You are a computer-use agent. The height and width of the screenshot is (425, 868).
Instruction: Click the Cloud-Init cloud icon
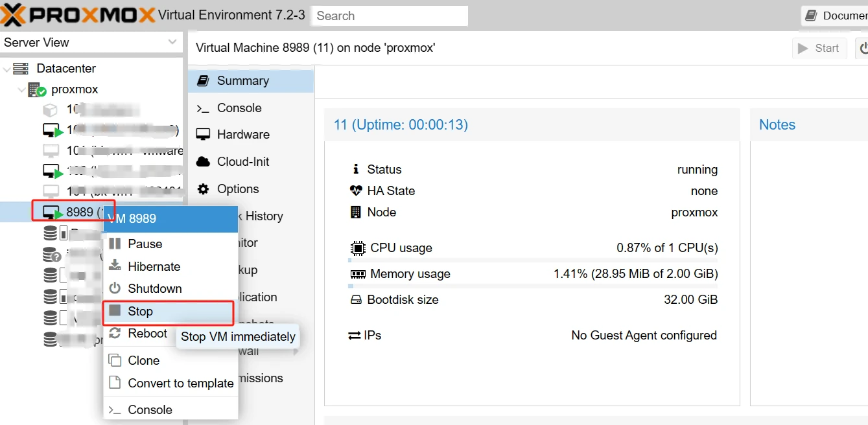click(203, 161)
